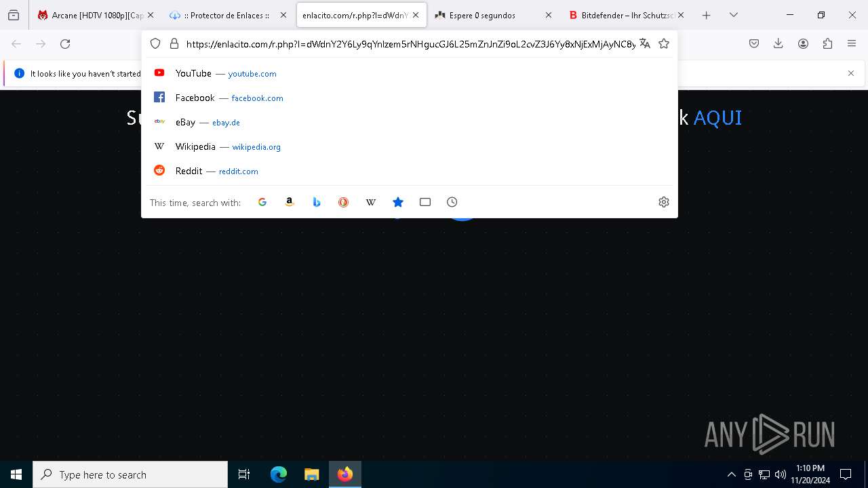Open the Extensions puzzle icon
Screen dimensions: 868x488
(827, 44)
